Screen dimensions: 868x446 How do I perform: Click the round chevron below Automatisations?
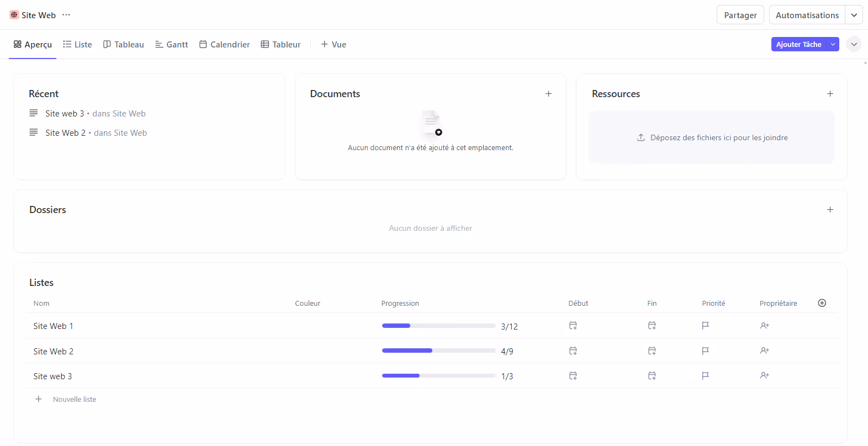click(x=854, y=44)
